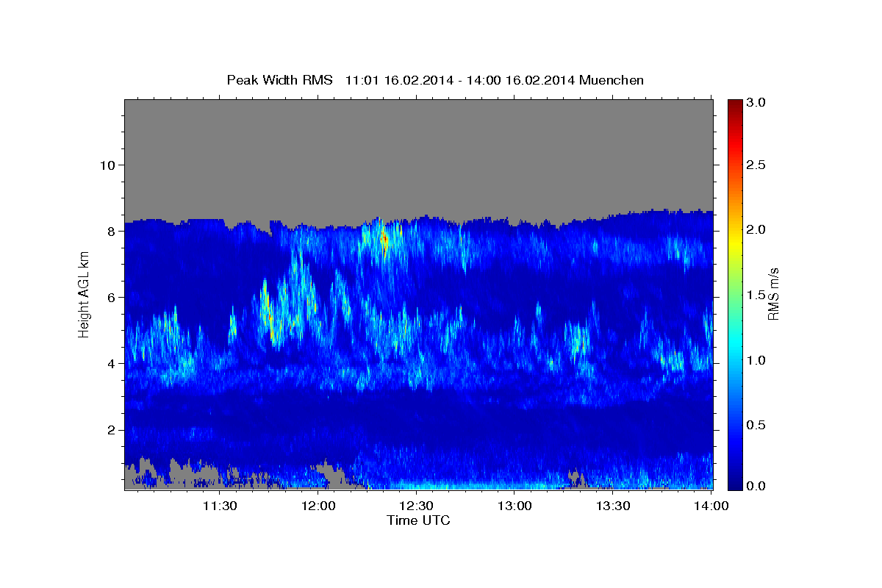
Task: Click the 'Height AGL km' axis label
Action: (x=85, y=294)
